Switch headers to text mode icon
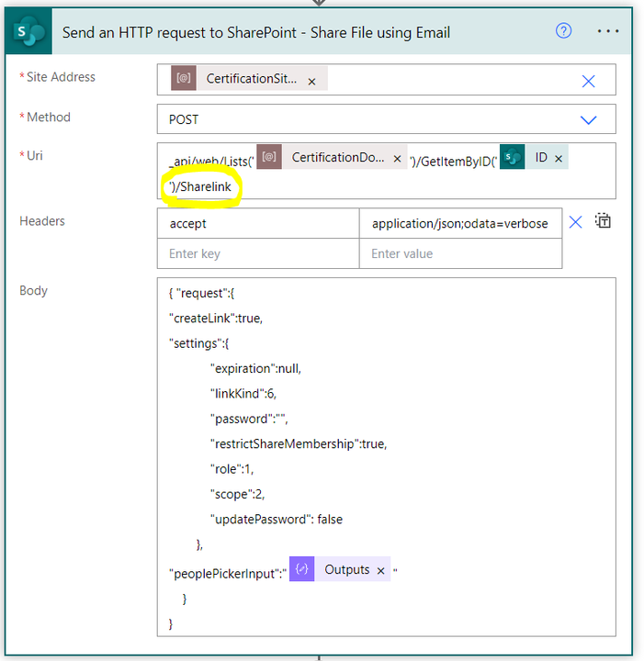This screenshot has height=661, width=644. (603, 220)
